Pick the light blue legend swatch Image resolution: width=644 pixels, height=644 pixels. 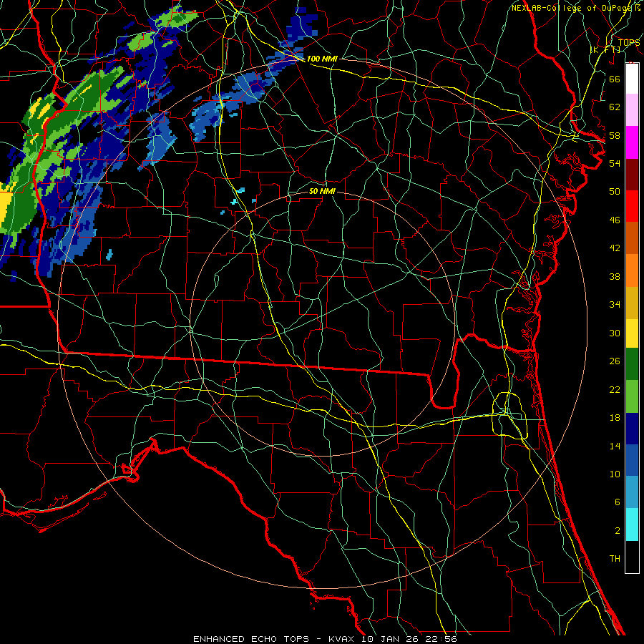click(x=632, y=492)
